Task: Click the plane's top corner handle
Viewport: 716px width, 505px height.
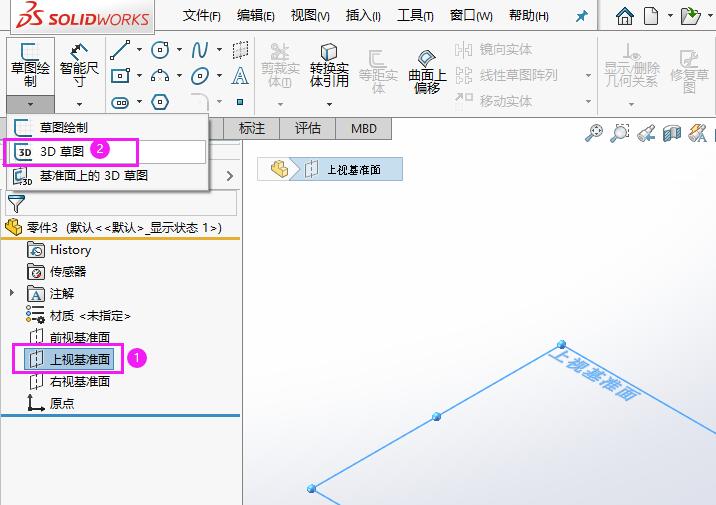Action: click(562, 344)
